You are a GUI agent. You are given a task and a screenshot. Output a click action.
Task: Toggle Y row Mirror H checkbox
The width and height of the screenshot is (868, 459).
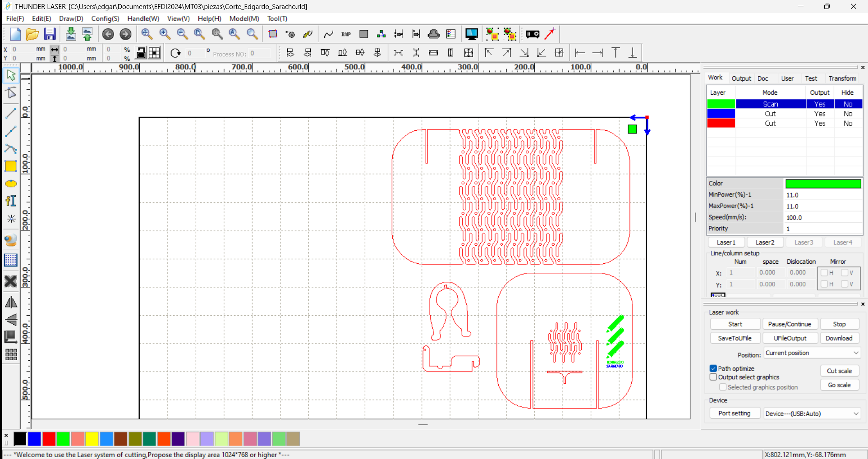point(824,284)
